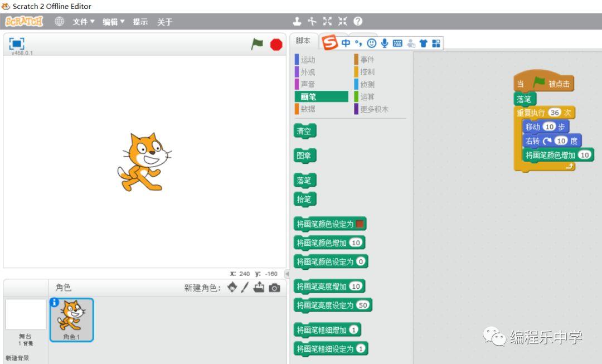Open Sogou emoji panel
Viewport: 602px width, 364px height.
pyautogui.click(x=371, y=43)
